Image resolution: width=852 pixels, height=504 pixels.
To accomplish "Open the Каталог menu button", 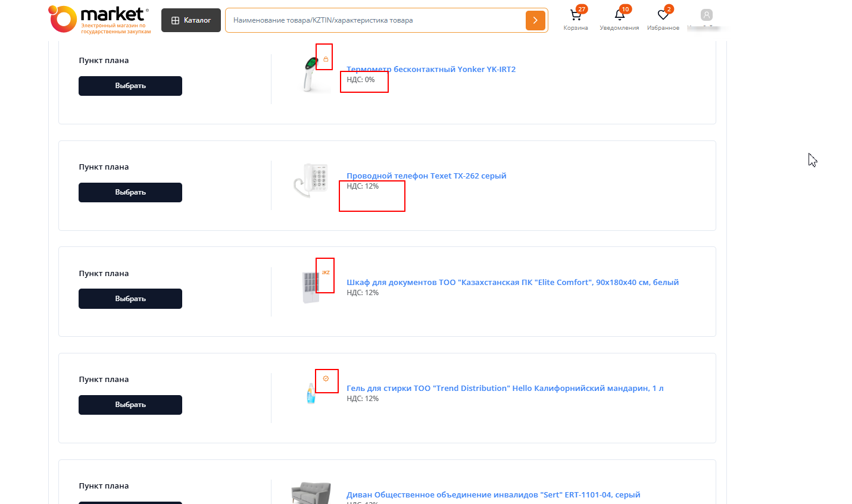I will (x=191, y=20).
